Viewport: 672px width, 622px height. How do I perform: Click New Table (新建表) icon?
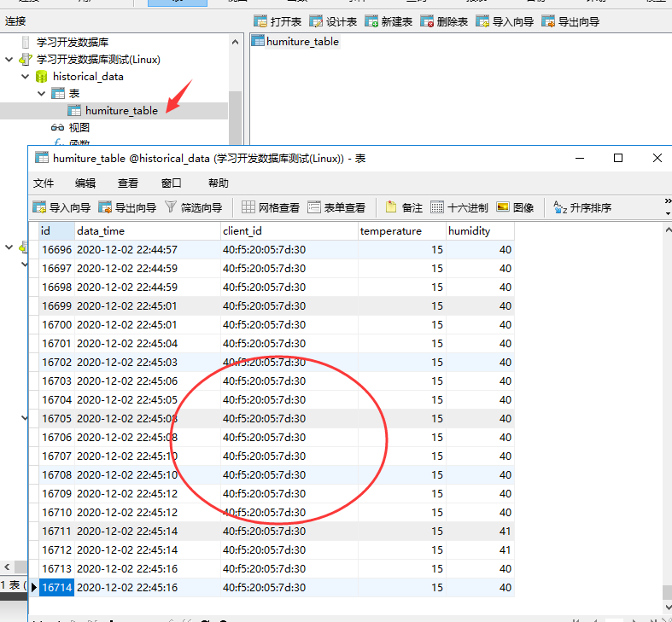click(x=371, y=21)
